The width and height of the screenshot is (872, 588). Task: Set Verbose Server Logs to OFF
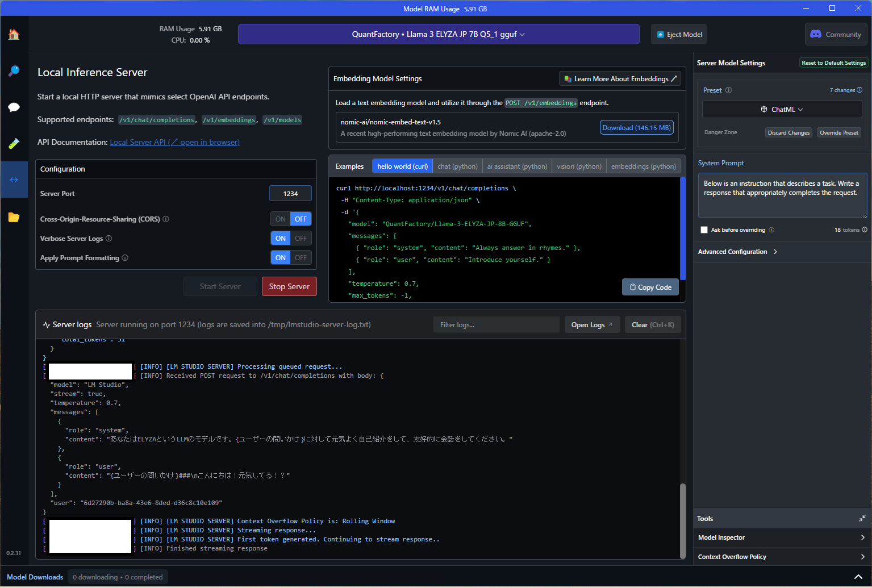coord(301,239)
